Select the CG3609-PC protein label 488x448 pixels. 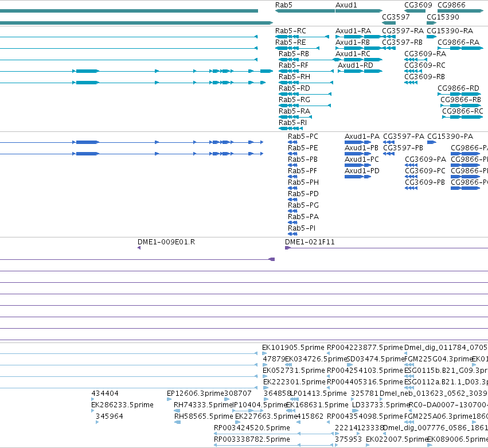[x=425, y=170]
